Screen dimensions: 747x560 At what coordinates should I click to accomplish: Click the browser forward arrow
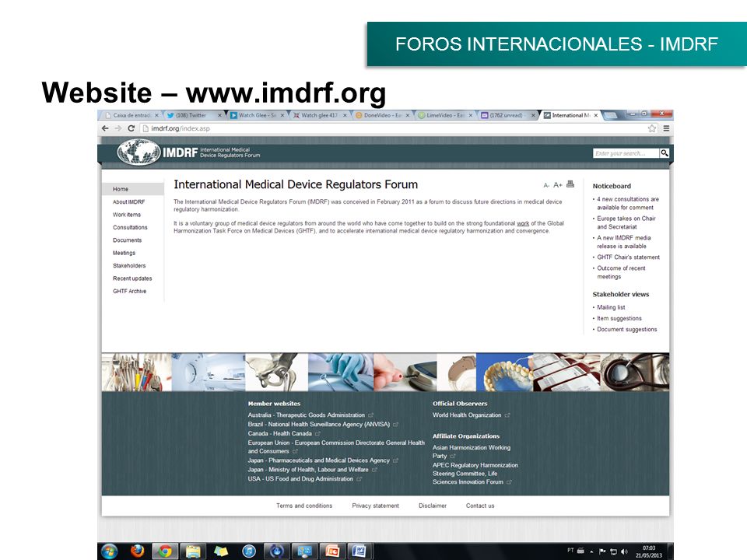pyautogui.click(x=118, y=128)
